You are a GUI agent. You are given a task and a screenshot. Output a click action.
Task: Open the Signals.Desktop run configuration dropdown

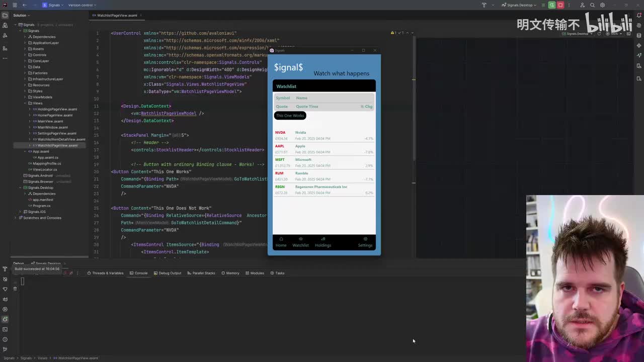(519, 5)
